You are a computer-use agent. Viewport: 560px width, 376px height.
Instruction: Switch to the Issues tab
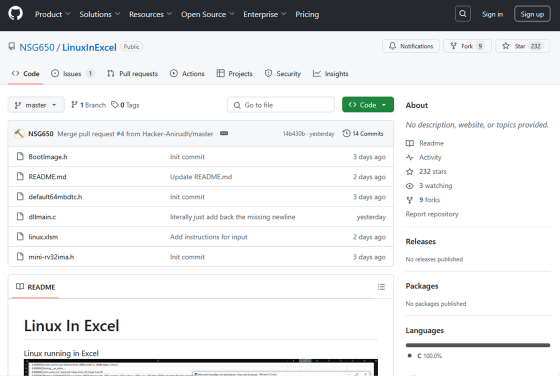point(72,74)
